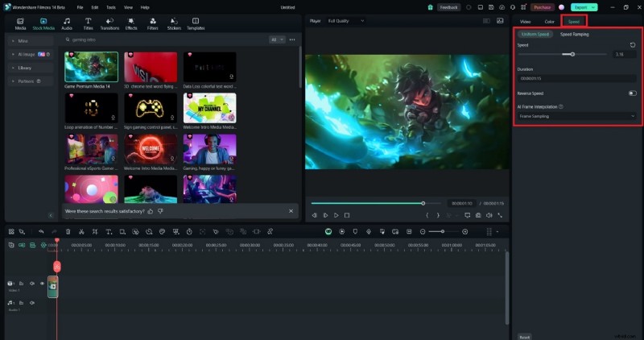This screenshot has height=340, width=644.
Task: Open the Full Quality player dropdown
Action: (343, 21)
